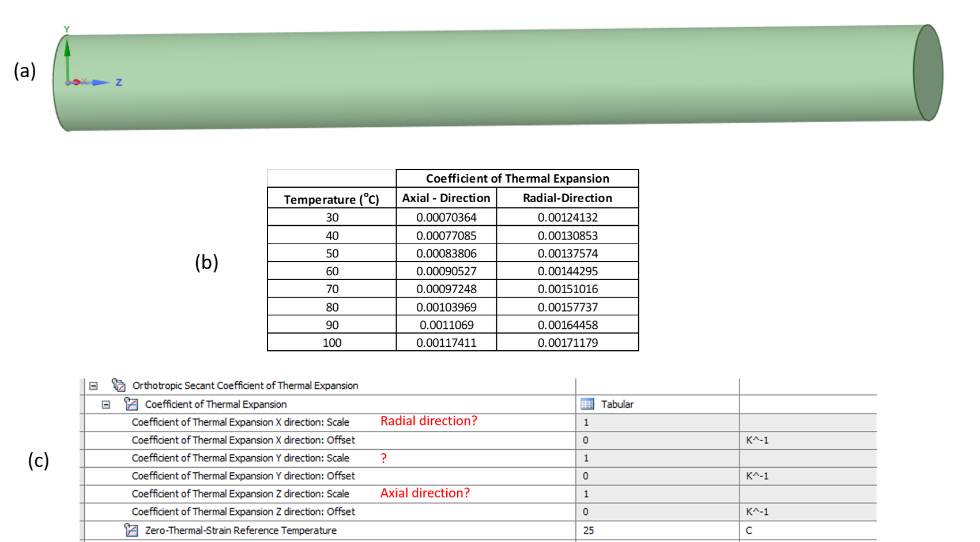Click radial value 0.00124132
Screen dimensions: 980x542
tap(568, 218)
